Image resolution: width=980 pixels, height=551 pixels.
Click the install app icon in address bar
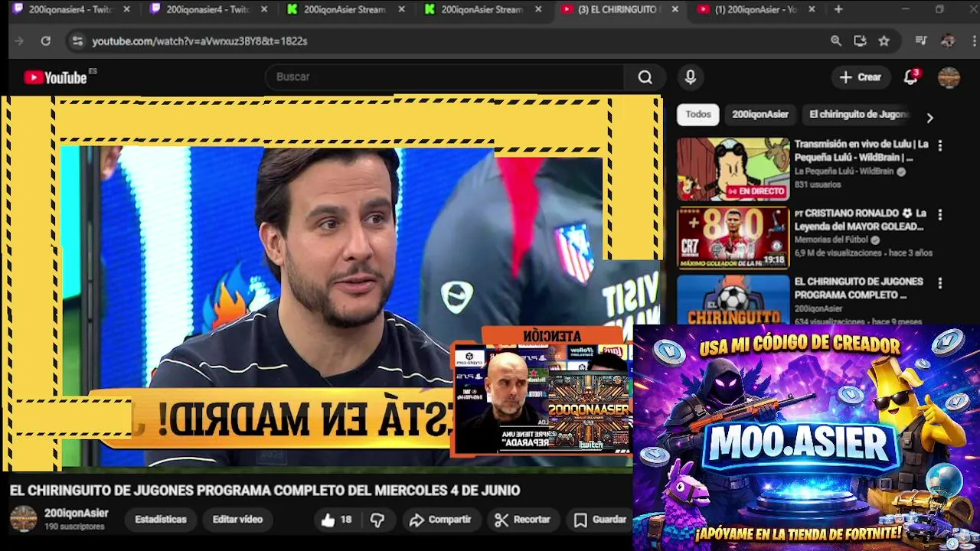(860, 41)
